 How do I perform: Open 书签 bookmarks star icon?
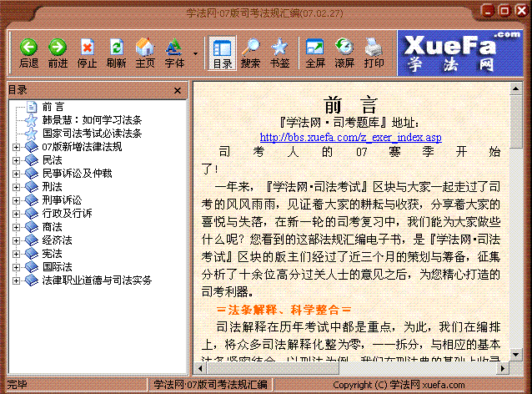click(279, 47)
